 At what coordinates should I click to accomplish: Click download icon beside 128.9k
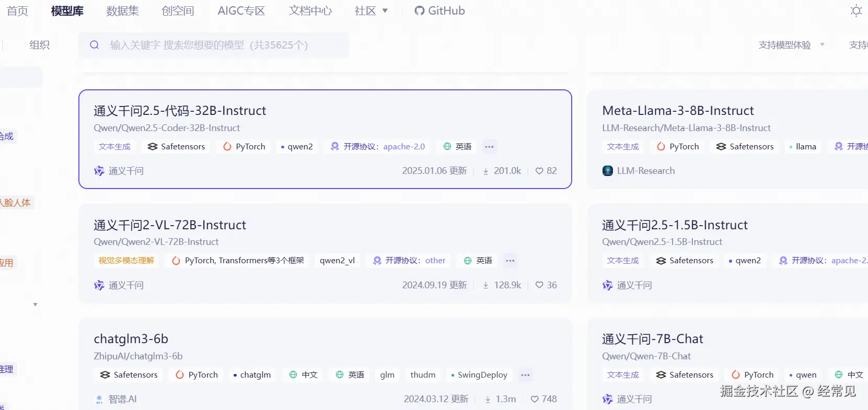pos(485,285)
